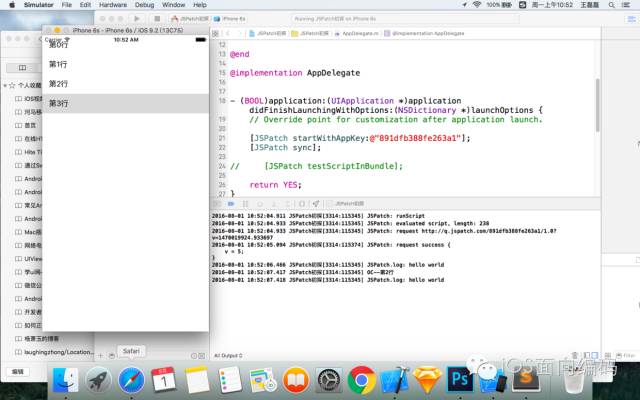
Task: Click the code editor vertical scrollbar
Action: click(598, 104)
